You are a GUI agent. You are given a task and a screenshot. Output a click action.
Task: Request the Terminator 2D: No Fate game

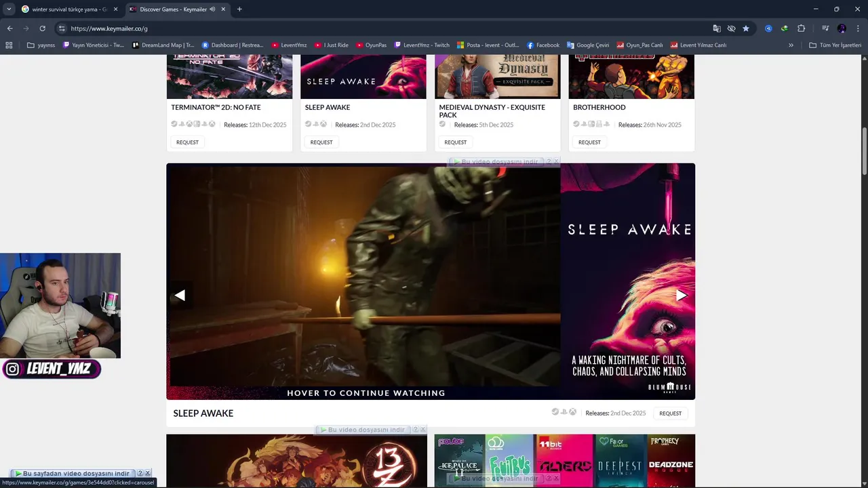tap(187, 142)
